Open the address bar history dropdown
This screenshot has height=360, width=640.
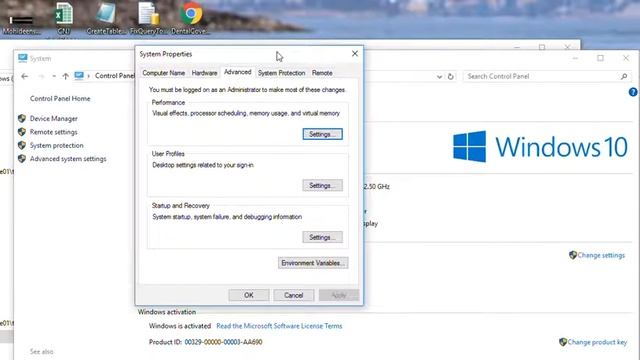tap(439, 76)
